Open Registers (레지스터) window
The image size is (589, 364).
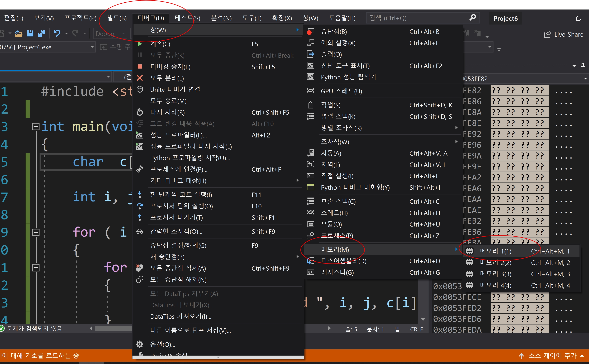click(x=383, y=272)
